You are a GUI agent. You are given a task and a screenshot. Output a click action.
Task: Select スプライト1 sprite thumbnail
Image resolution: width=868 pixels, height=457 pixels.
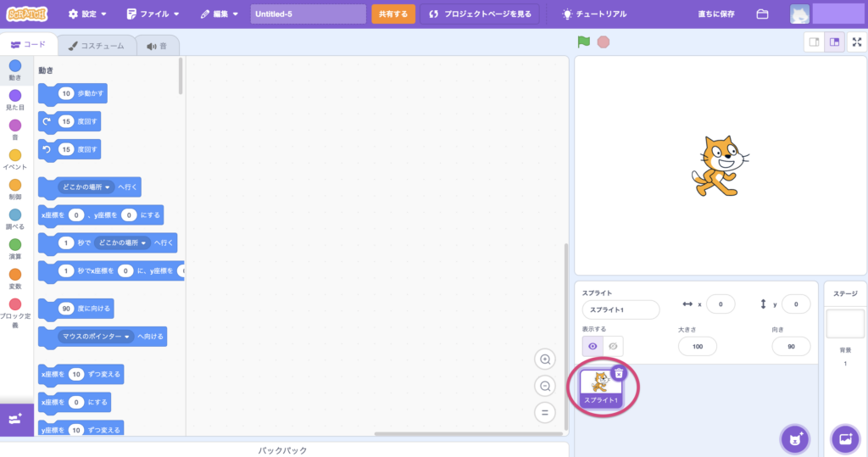[601, 388]
